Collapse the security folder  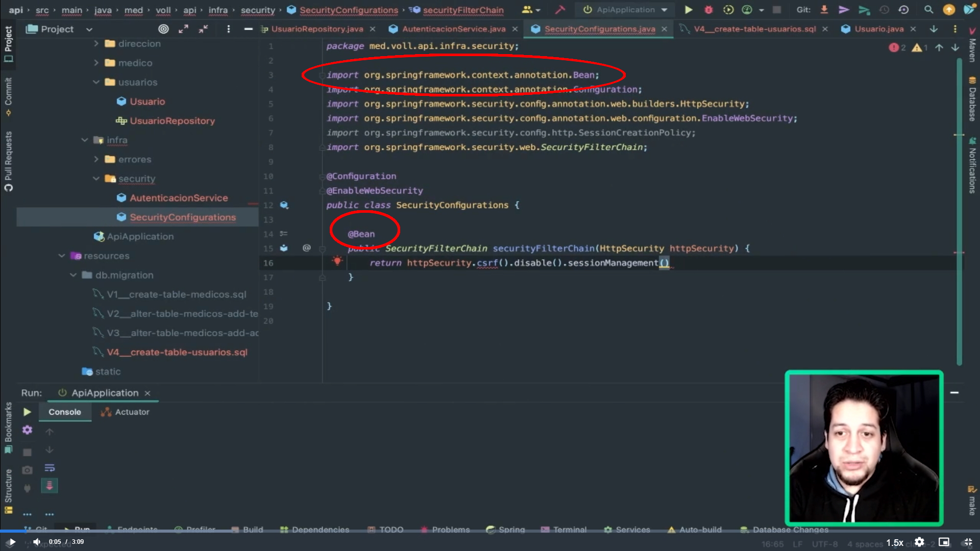click(x=96, y=179)
